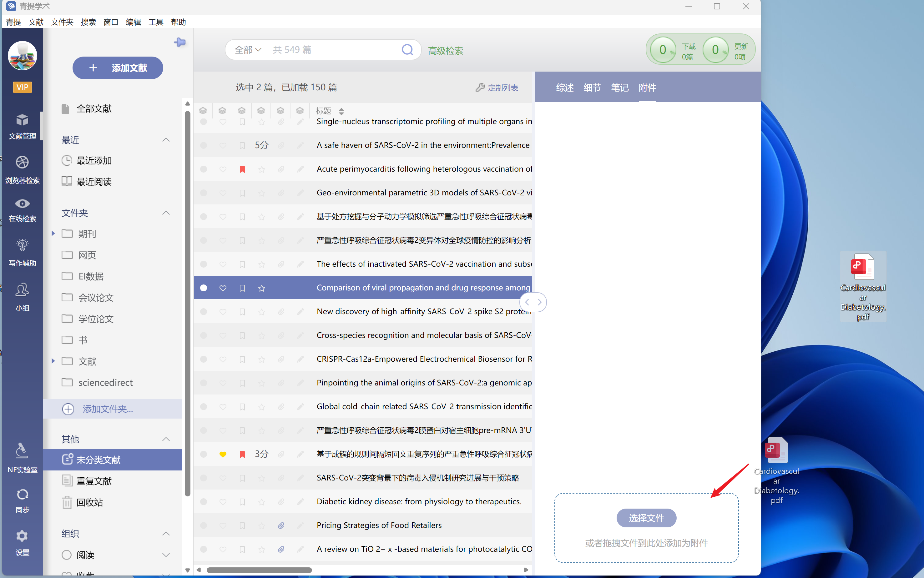
Task: Open 定制列表 link
Action: (x=497, y=88)
